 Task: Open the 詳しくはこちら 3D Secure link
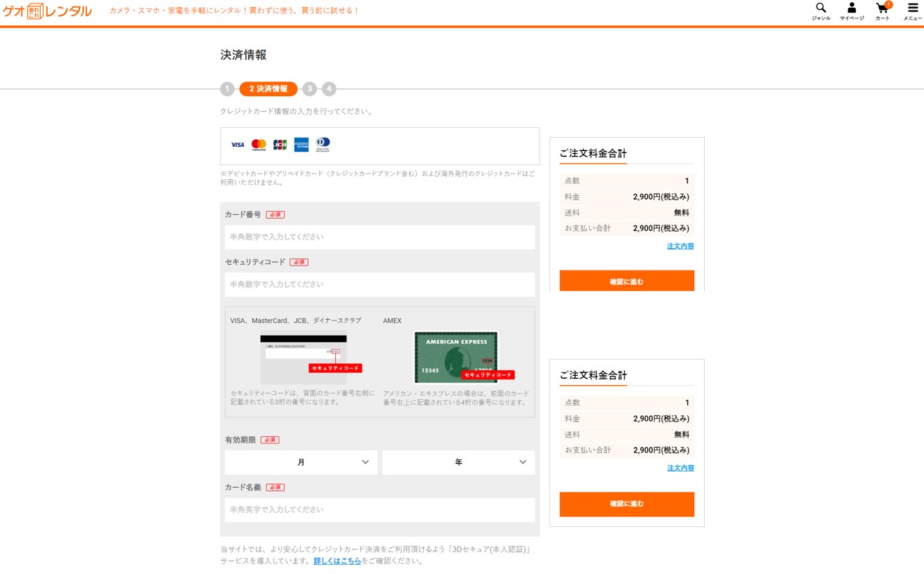pyautogui.click(x=337, y=561)
